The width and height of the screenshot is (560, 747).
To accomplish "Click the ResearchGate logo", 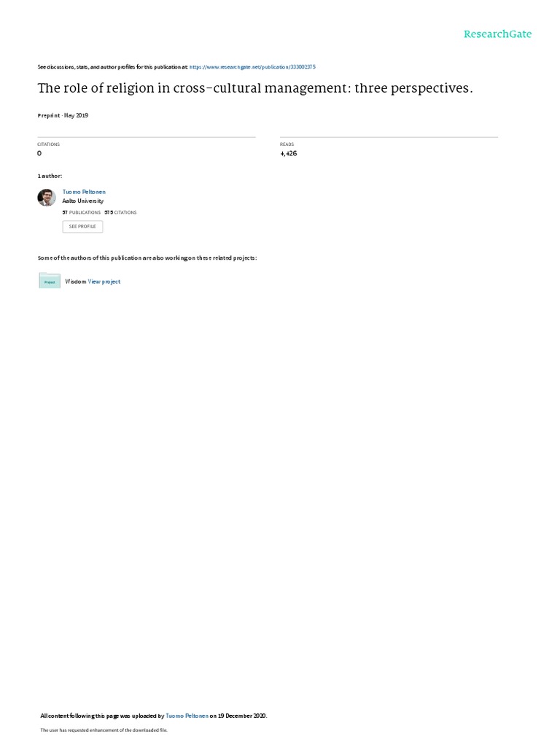I will (497, 34).
